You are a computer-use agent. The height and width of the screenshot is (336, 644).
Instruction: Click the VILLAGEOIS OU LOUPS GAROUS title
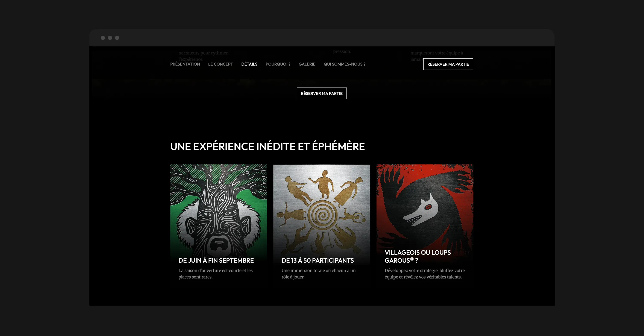[418, 256]
